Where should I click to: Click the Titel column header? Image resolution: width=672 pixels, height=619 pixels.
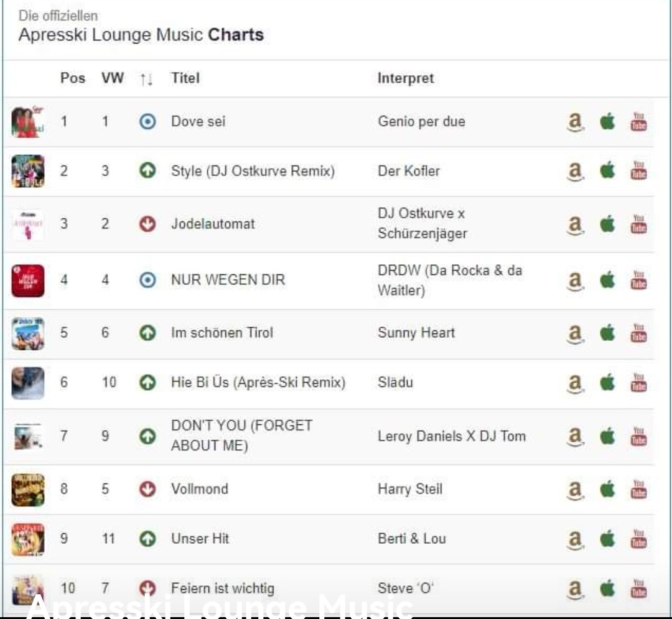[185, 78]
